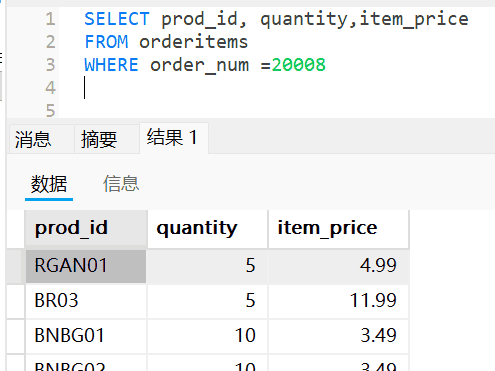Click the SELECT keyword in line 1
This screenshot has width=495, height=371.
tap(117, 19)
